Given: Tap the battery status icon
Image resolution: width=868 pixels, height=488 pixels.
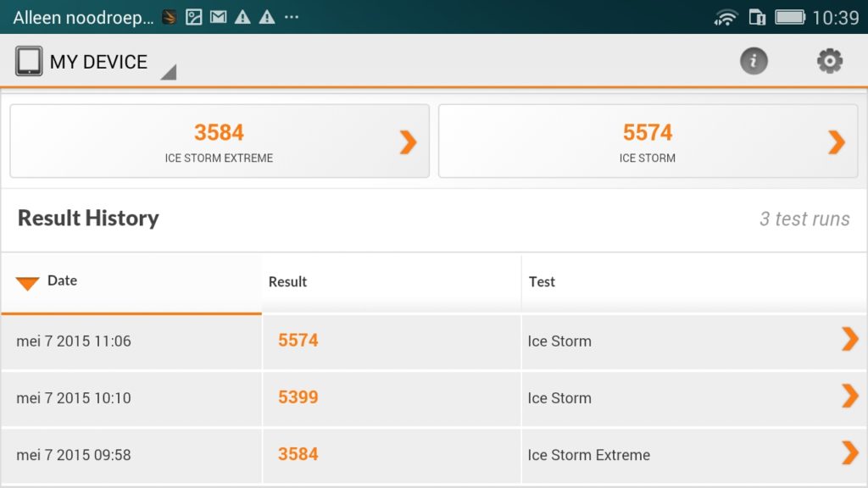Looking at the screenshot, I should click(x=790, y=17).
